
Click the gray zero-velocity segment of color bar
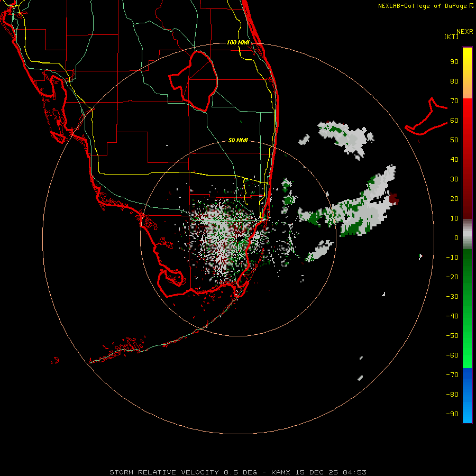click(x=467, y=234)
